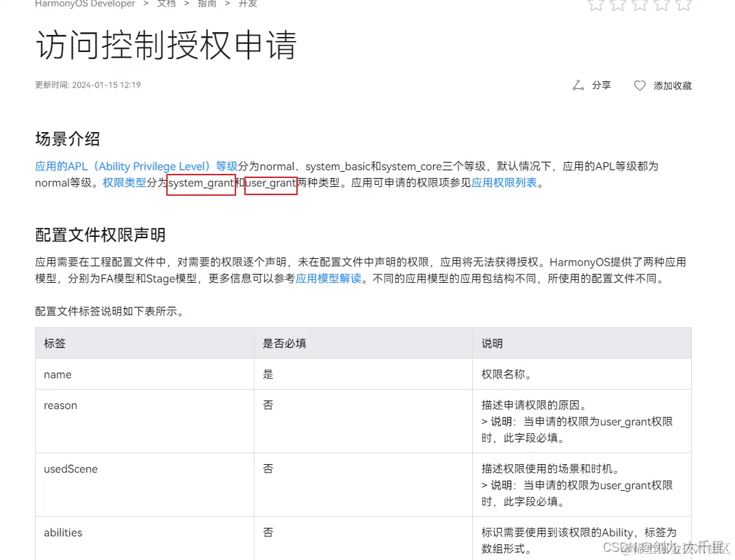The image size is (735, 560).
Task: Click the third rating star
Action: [x=640, y=5]
